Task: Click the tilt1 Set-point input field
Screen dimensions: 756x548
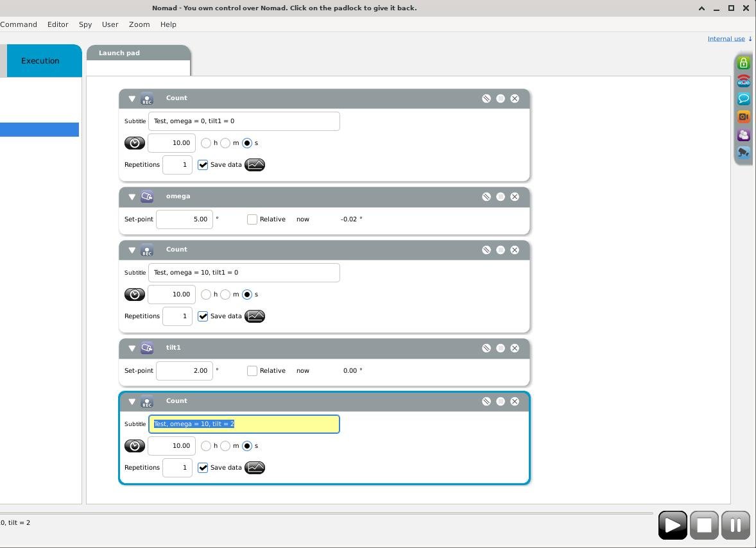Action: 184,371
